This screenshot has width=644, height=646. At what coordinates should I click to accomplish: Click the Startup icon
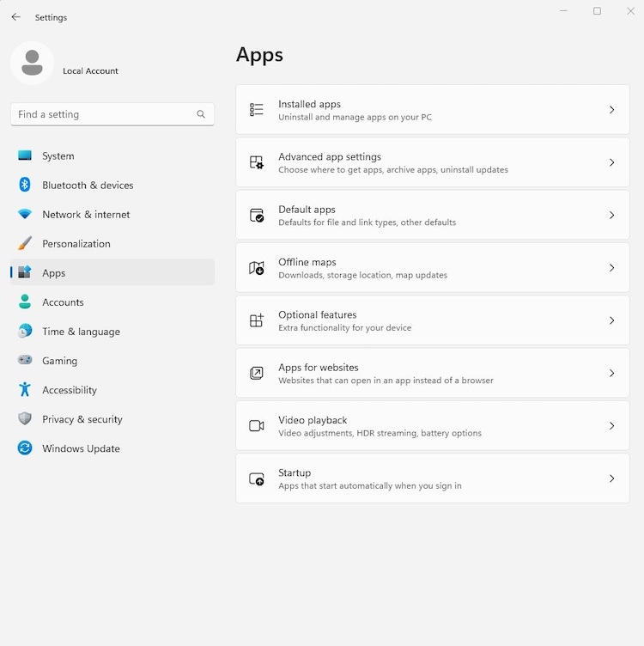tap(257, 478)
